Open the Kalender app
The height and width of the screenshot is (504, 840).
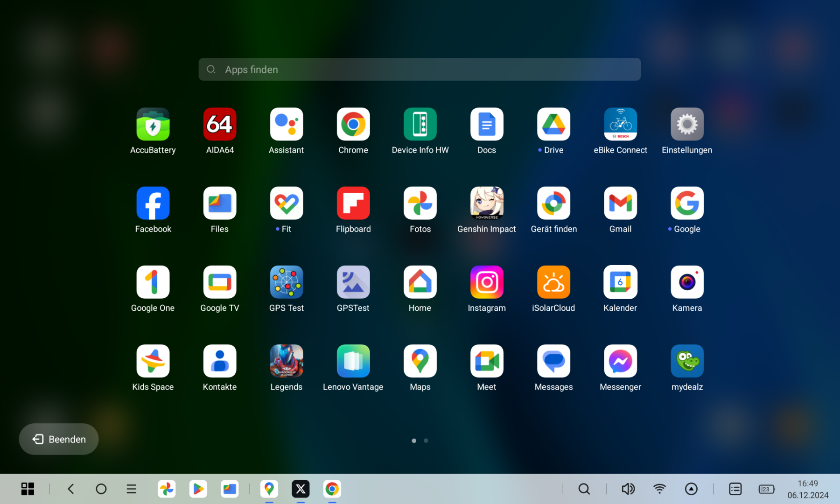(x=620, y=282)
